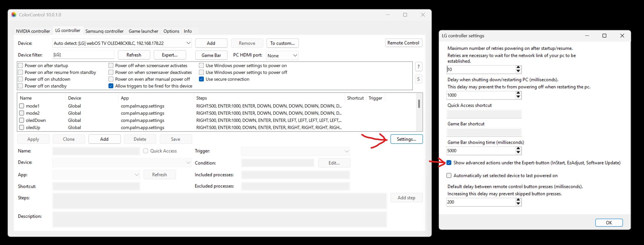Uncheck Use secure connection
This screenshot has height=245, width=644.
pyautogui.click(x=201, y=79)
